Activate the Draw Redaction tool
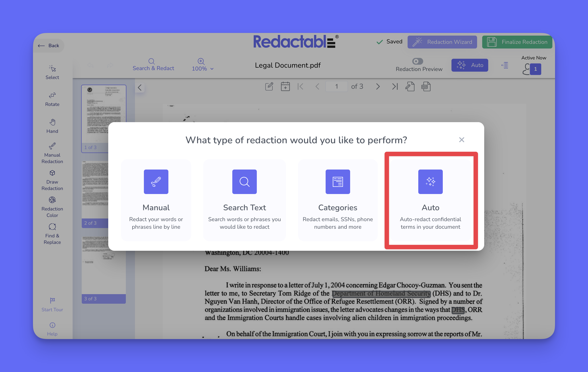 tap(52, 180)
